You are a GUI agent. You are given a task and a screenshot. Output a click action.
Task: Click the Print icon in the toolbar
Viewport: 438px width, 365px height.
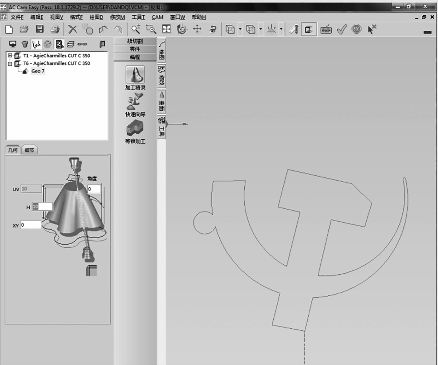[x=55, y=30]
